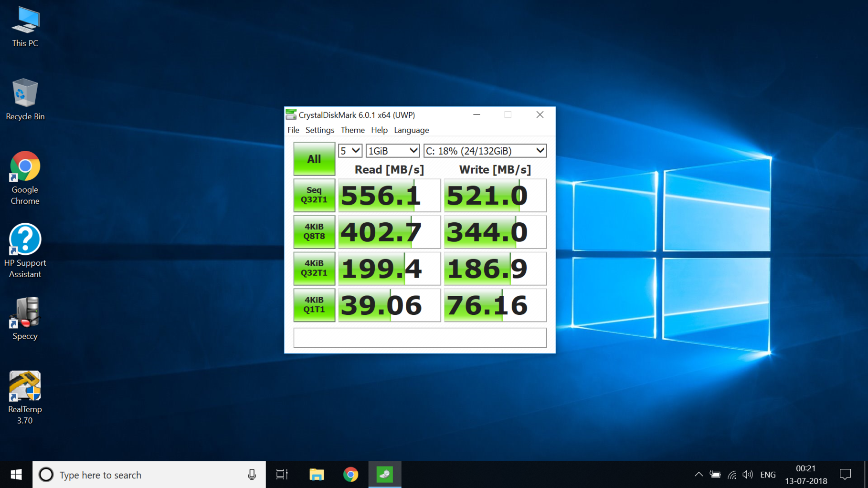Click Show Desktop sliver at taskbar end
This screenshot has width=868, height=488.
coord(866,475)
